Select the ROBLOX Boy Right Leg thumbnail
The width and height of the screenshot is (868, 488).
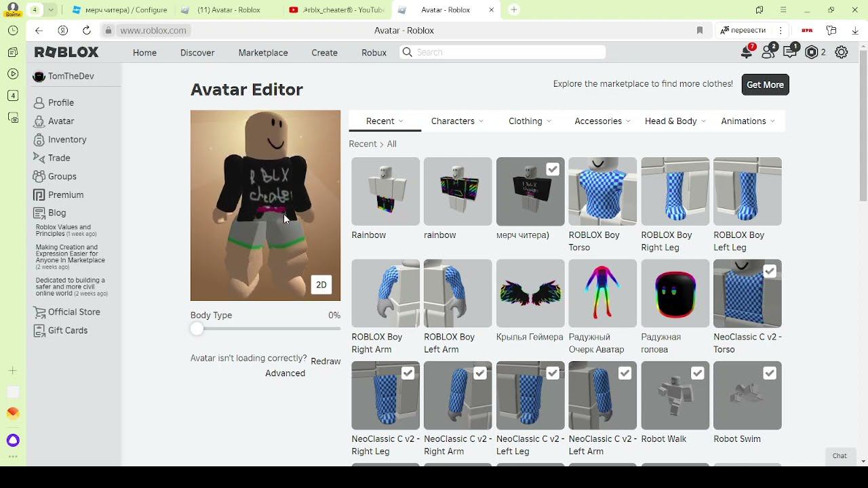[x=675, y=192]
